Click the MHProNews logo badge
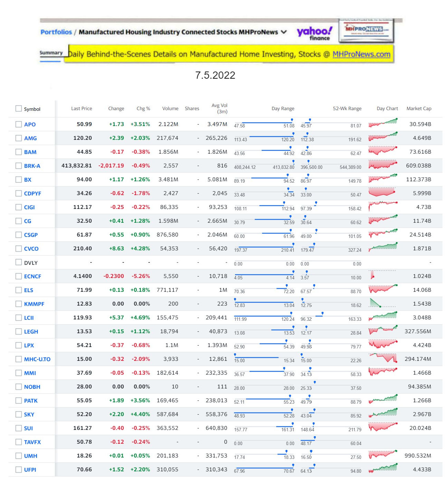448x481 pixels. [367, 30]
